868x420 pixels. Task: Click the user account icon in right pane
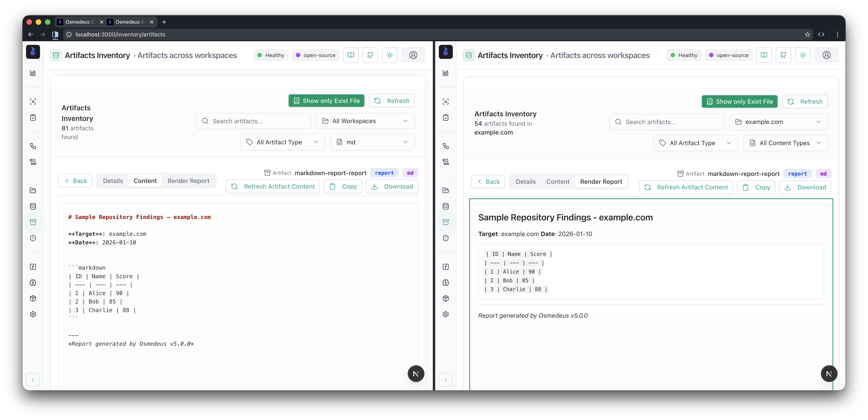coord(826,55)
